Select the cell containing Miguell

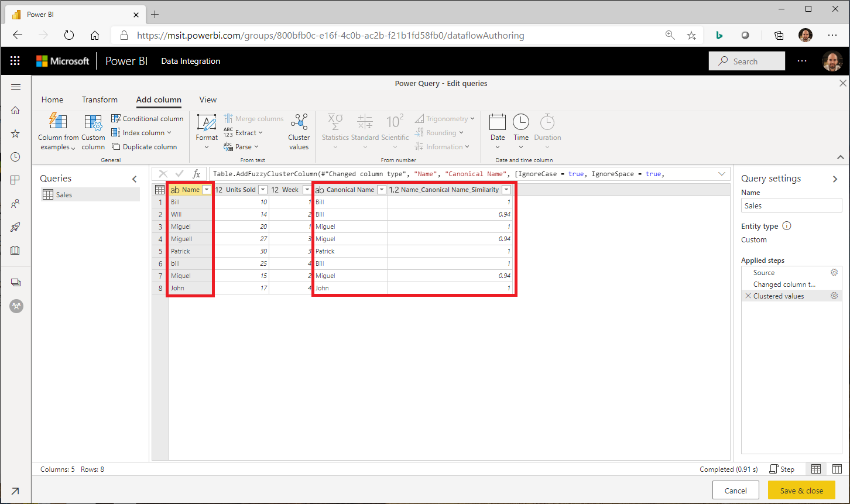(190, 239)
